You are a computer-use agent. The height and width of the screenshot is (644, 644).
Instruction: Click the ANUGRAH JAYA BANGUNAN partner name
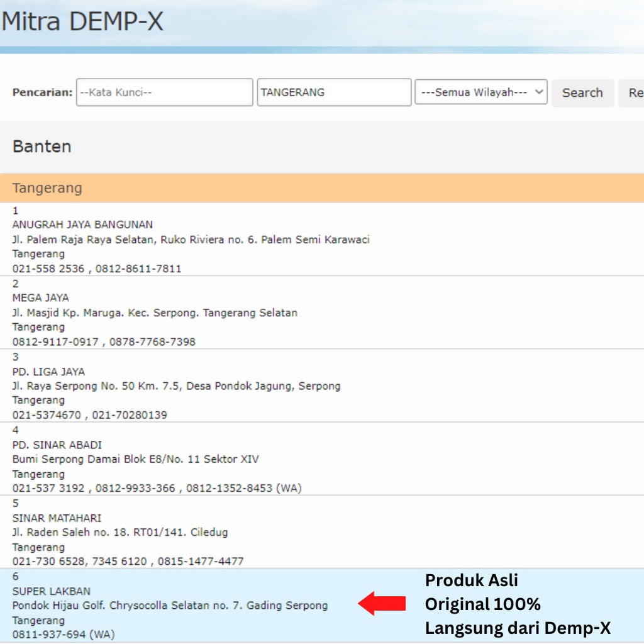pos(82,225)
